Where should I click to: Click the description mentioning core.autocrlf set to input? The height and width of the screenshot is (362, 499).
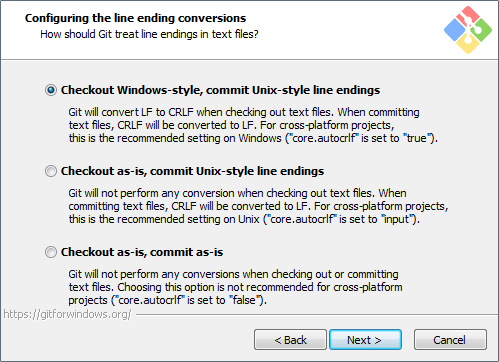tap(258, 206)
